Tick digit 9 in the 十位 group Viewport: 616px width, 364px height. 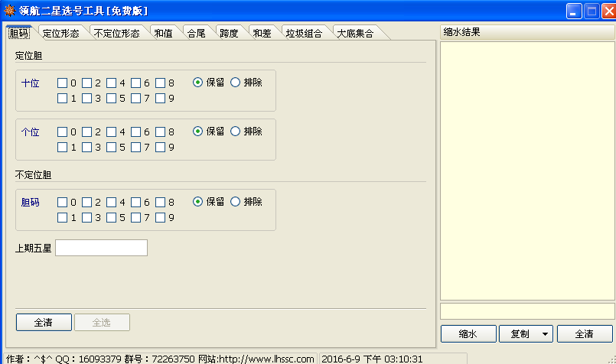pos(160,98)
